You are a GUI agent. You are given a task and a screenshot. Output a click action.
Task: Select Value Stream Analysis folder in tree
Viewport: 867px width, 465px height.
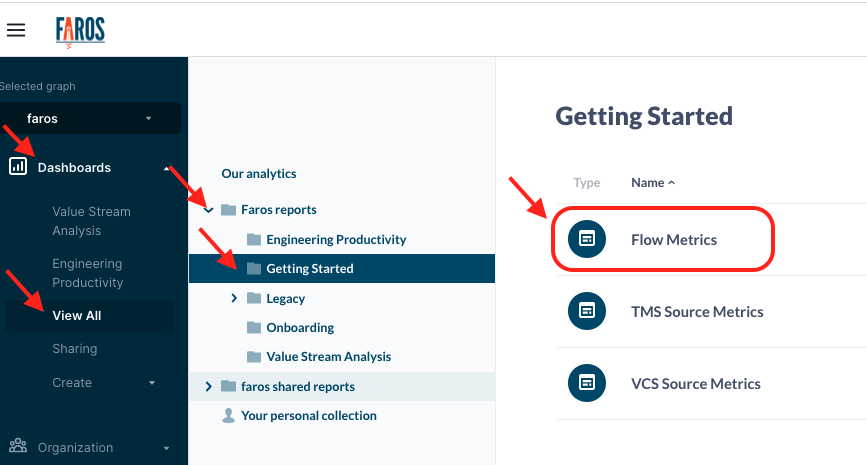[x=328, y=357]
